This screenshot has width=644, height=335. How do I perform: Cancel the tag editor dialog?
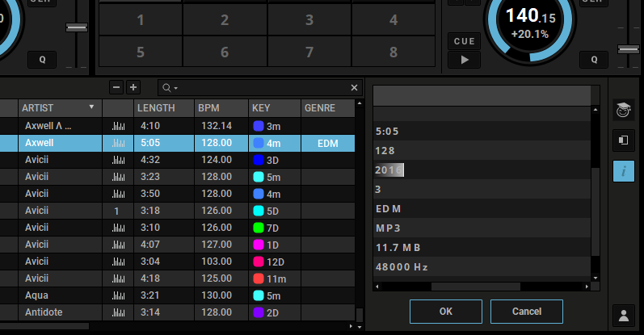tap(527, 312)
